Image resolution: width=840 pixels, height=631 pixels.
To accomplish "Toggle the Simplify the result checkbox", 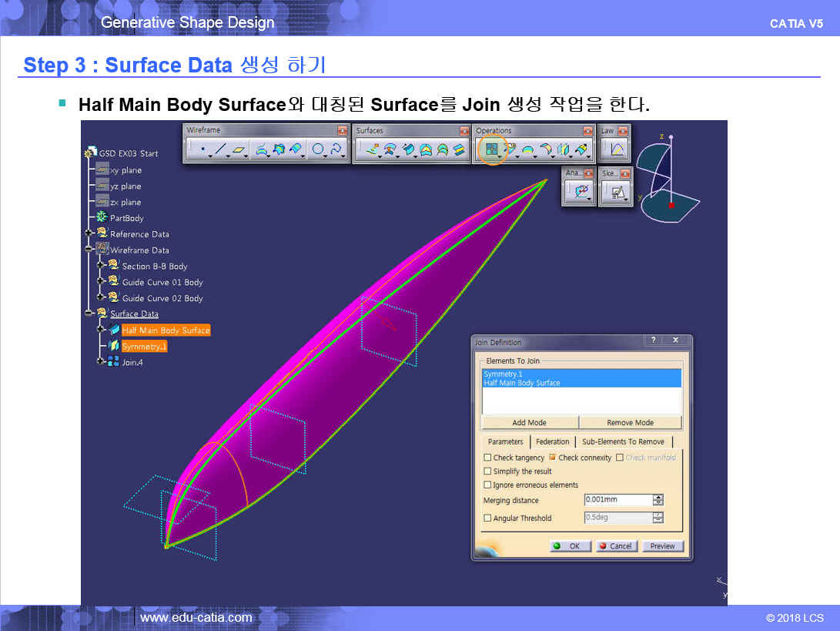I will tap(487, 472).
